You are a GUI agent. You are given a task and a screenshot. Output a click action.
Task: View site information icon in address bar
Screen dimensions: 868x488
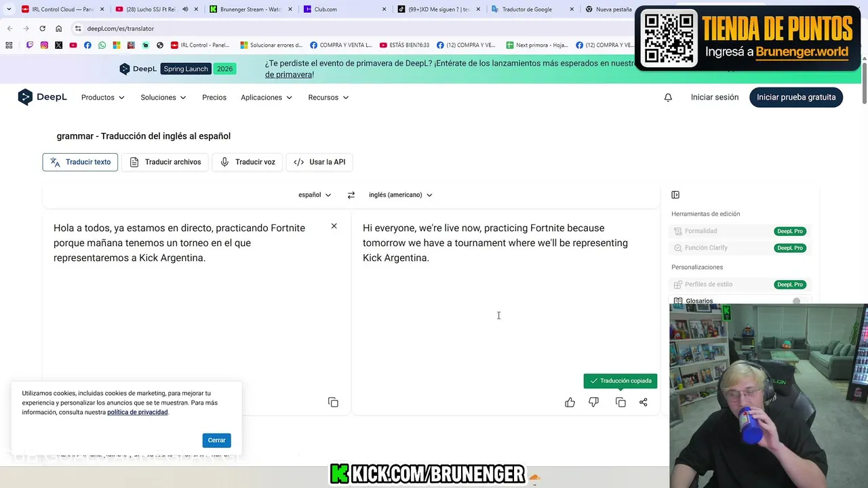(x=78, y=28)
